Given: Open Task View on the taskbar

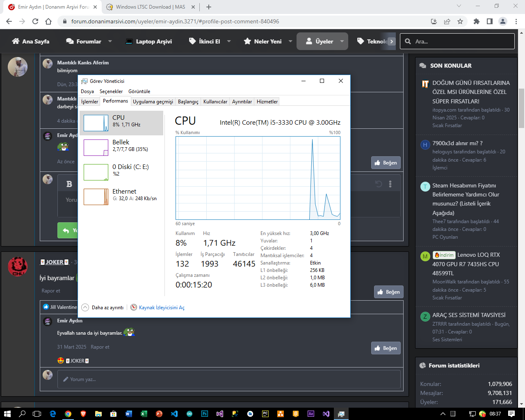Looking at the screenshot, I should point(37,414).
